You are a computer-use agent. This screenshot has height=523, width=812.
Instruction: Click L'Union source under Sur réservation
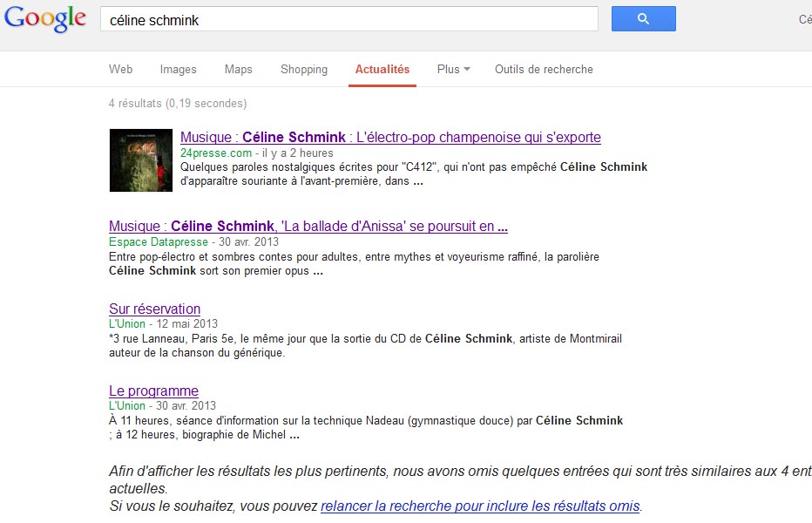click(x=127, y=323)
